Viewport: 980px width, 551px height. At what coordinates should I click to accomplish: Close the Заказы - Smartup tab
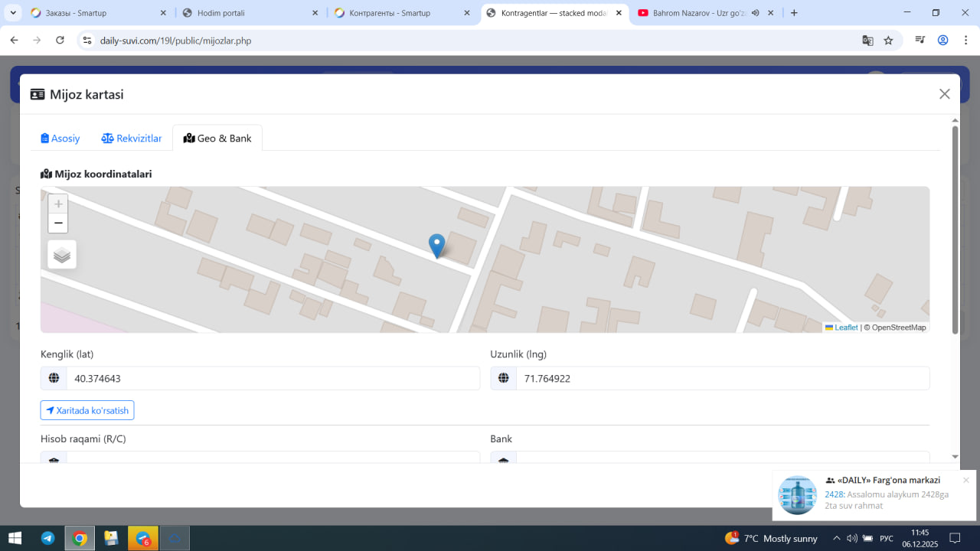tap(164, 13)
